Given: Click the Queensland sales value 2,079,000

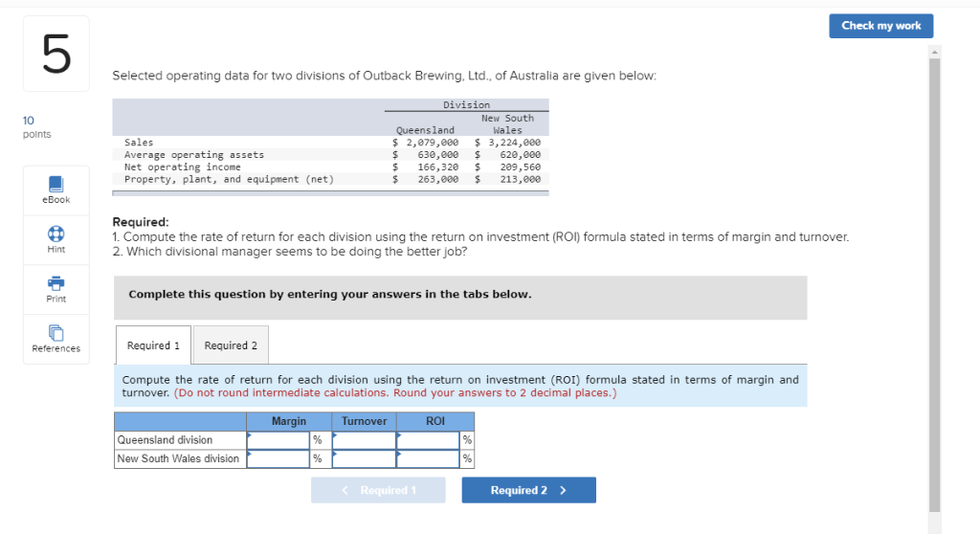Looking at the screenshot, I should [432, 143].
